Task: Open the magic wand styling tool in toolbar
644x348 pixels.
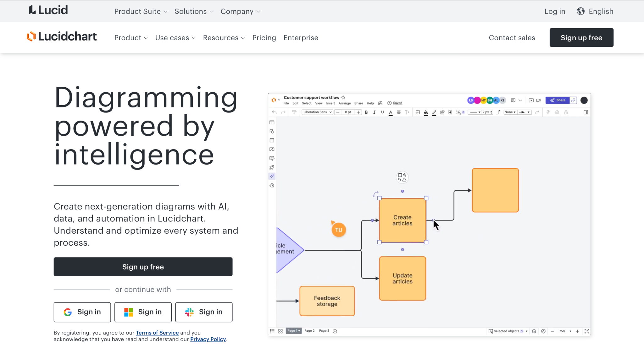Action: 458,112
